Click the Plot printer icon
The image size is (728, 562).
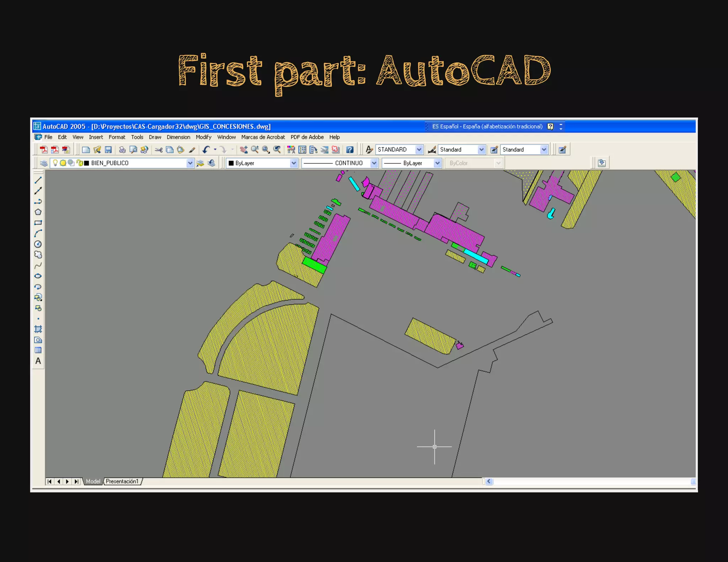pos(122,150)
